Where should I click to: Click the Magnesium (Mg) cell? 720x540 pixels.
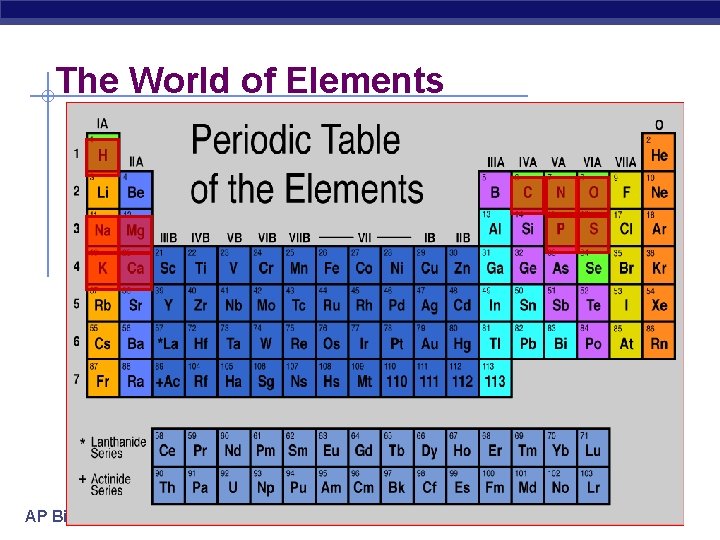tap(136, 231)
